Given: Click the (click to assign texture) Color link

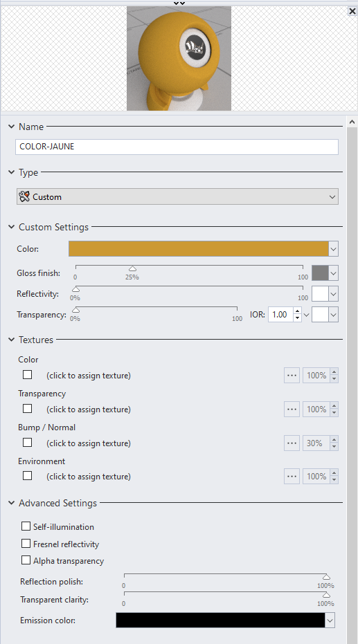Looking at the screenshot, I should click(x=89, y=376).
